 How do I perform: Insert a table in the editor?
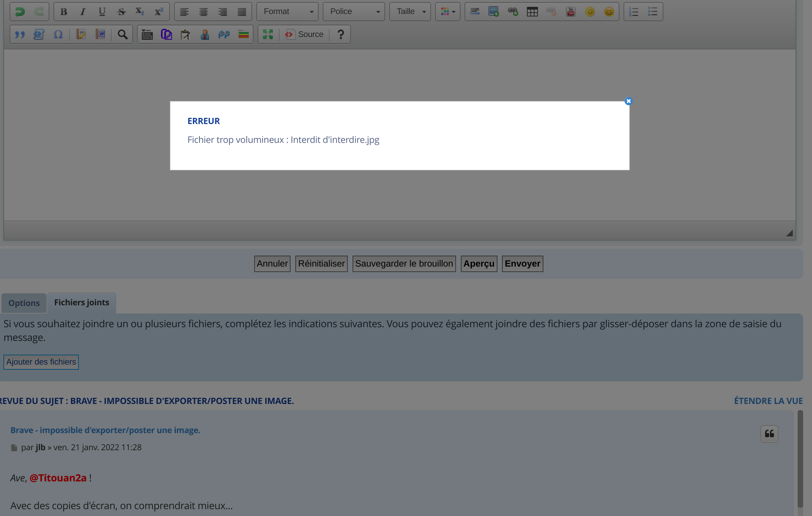(532, 12)
